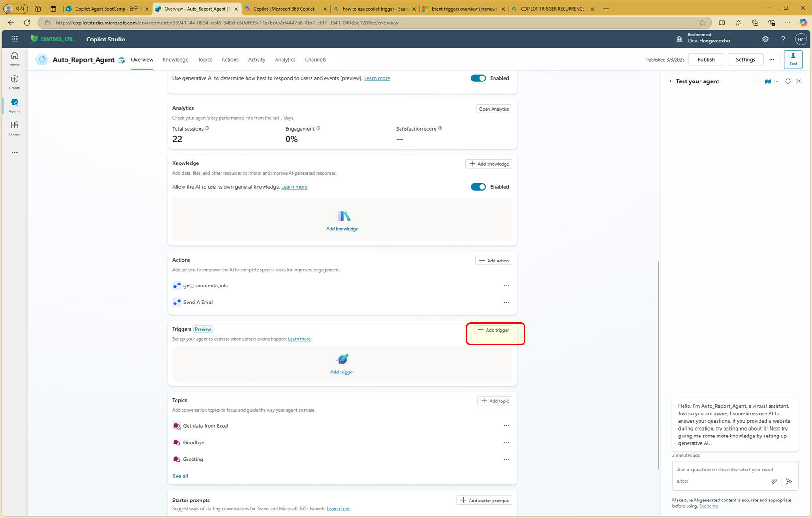This screenshot has height=518, width=812.
Task: Open test panel more options ellipsis
Action: click(x=757, y=81)
